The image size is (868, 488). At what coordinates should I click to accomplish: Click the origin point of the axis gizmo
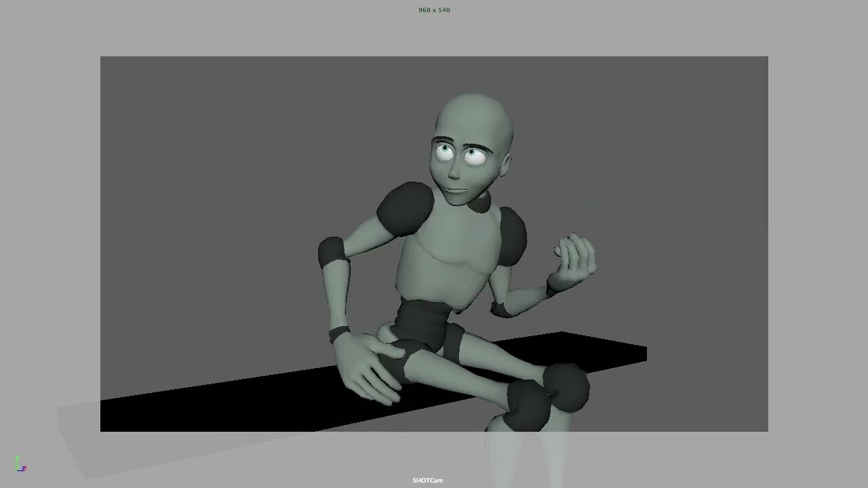[17, 470]
